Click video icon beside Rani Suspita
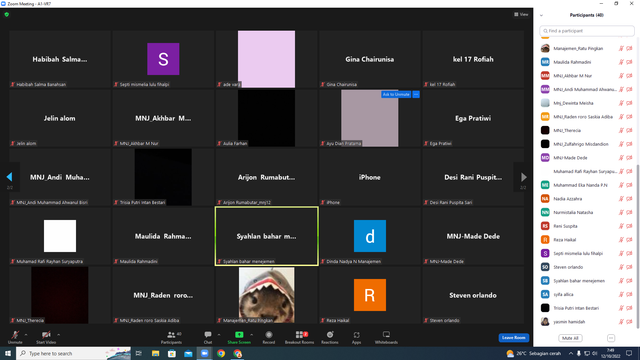 coord(629,226)
